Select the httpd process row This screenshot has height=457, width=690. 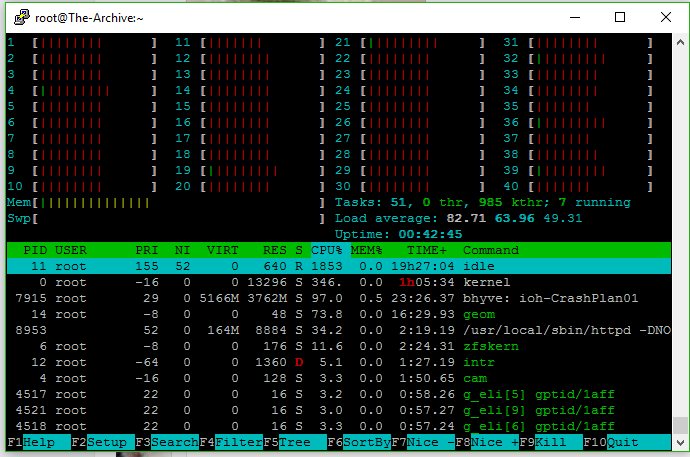click(339, 330)
